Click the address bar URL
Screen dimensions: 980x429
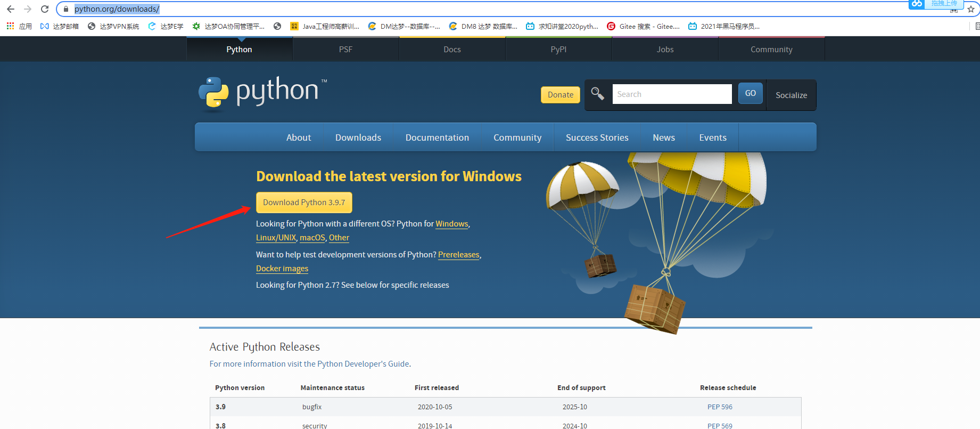(117, 9)
